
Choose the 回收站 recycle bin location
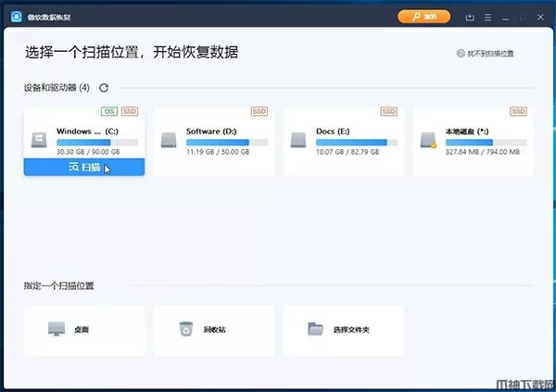coord(214,330)
